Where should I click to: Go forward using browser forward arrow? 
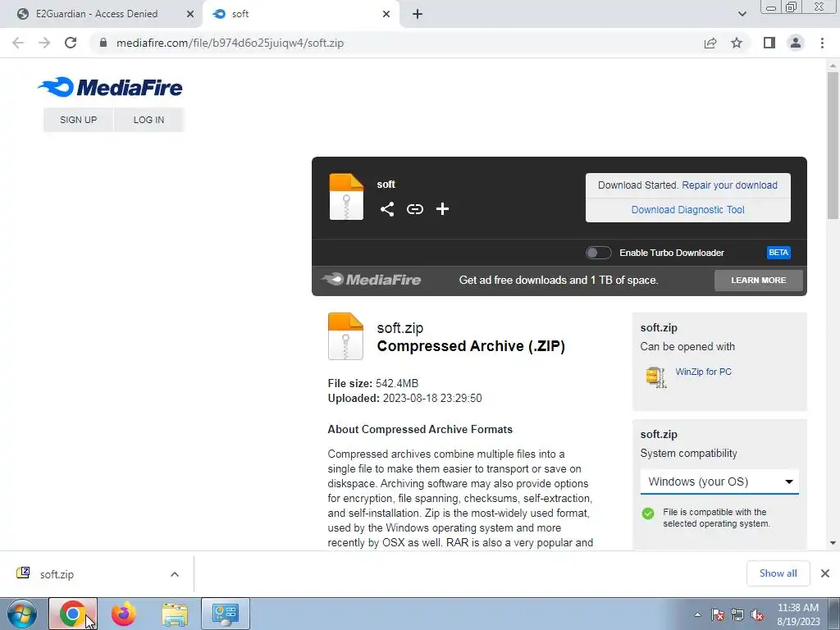point(44,43)
